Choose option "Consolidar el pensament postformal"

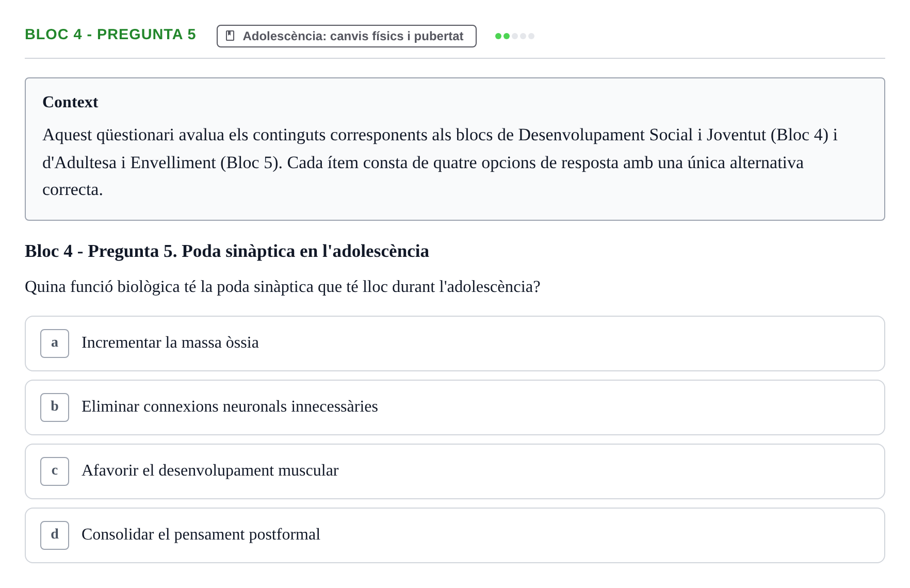coord(455,535)
